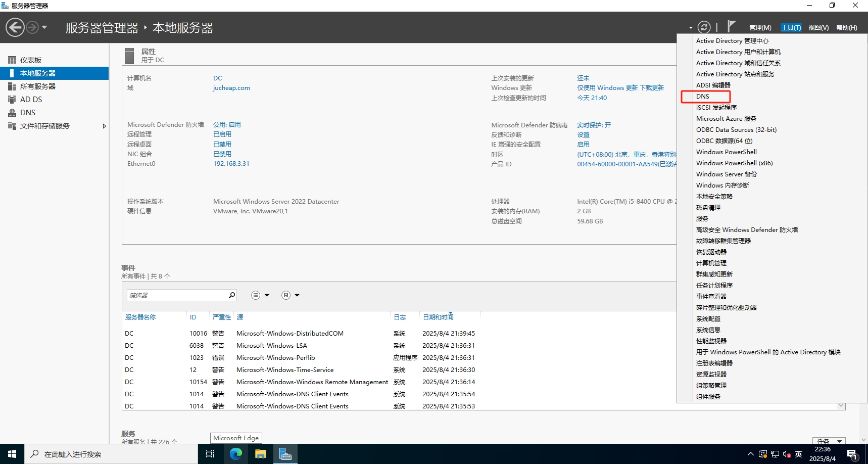Open 任务 dropdown in services section
868x464 pixels.
click(x=829, y=441)
